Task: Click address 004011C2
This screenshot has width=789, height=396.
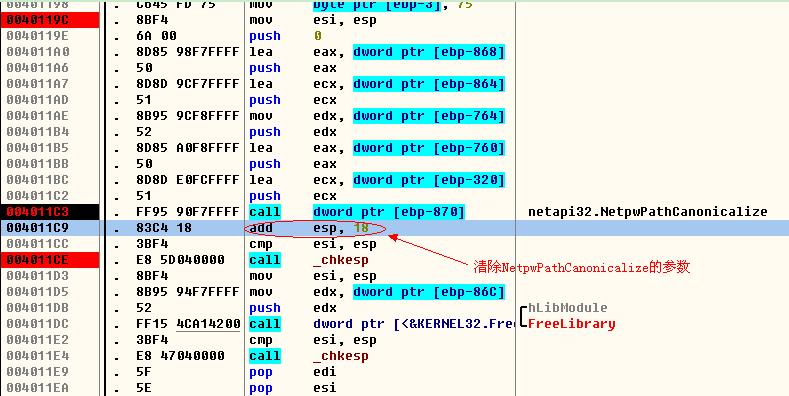Action: tap(38, 196)
